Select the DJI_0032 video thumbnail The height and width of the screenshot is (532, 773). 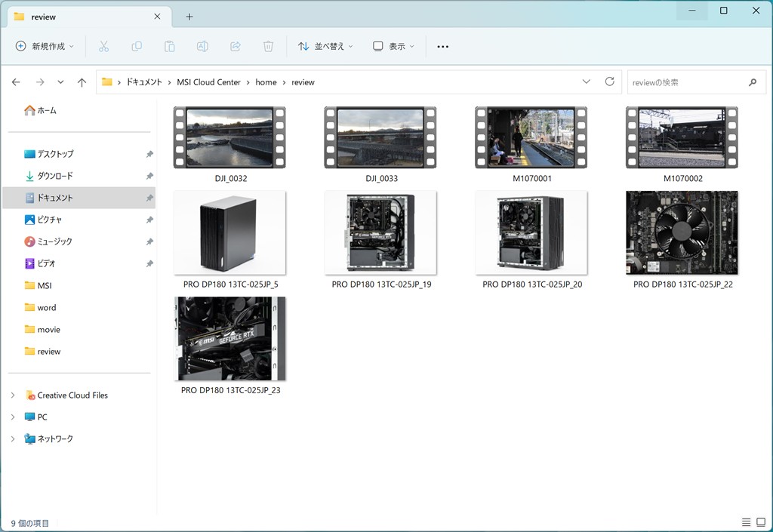(230, 137)
